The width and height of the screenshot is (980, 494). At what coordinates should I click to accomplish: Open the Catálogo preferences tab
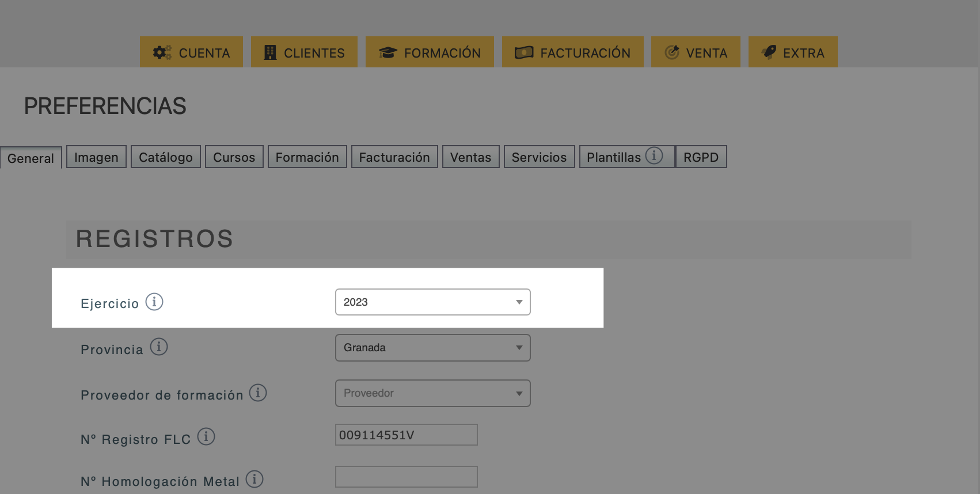[166, 157]
